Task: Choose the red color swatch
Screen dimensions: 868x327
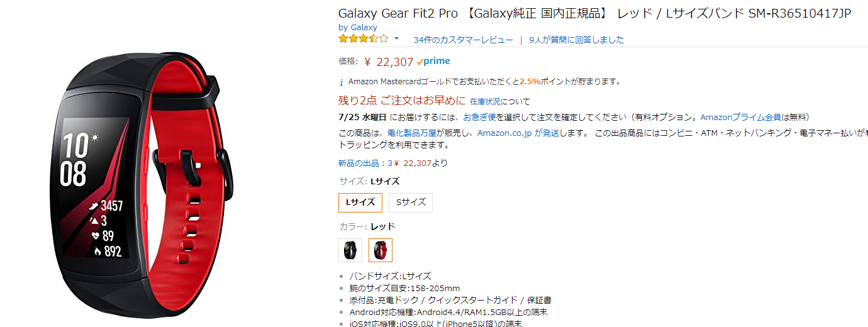Action: click(x=380, y=250)
